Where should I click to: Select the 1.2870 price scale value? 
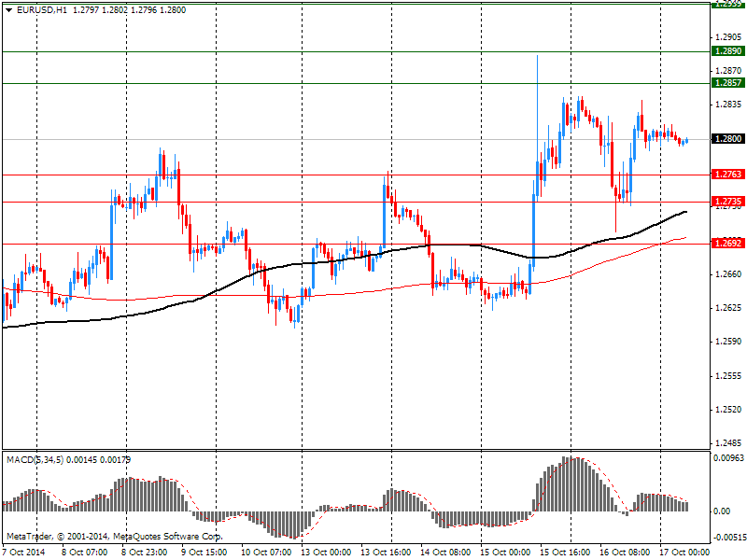tap(729, 71)
